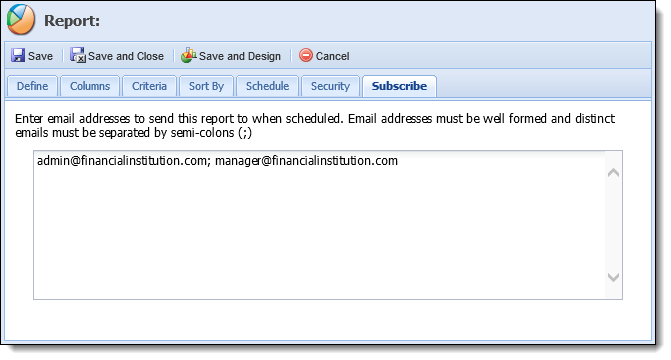Screen dimensions: 671x360
Task: Click the Save text button
Action: [40, 56]
